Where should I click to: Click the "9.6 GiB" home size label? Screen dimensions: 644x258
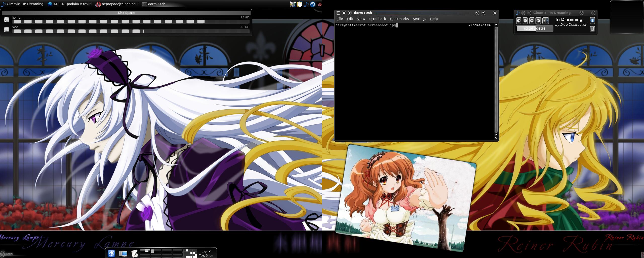[x=245, y=17]
